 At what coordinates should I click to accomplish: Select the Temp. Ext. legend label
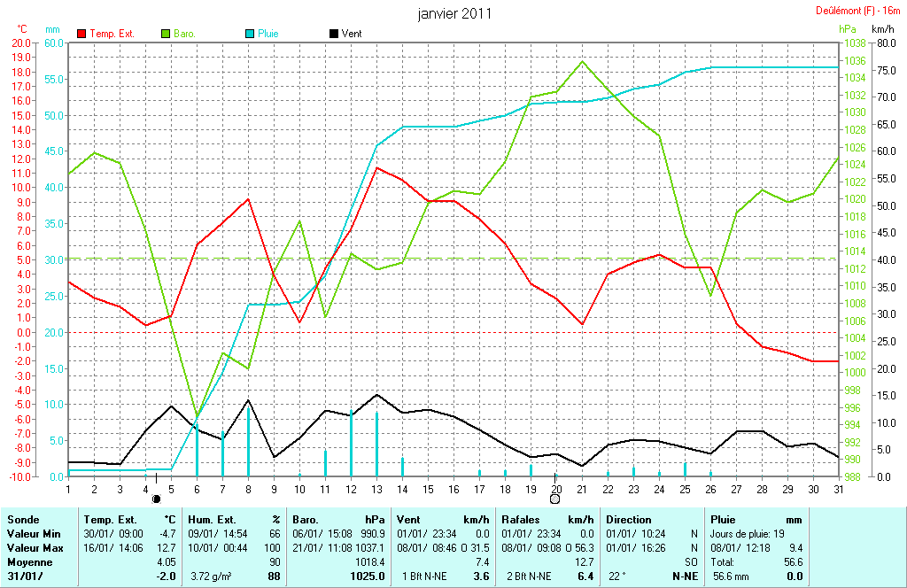point(112,34)
